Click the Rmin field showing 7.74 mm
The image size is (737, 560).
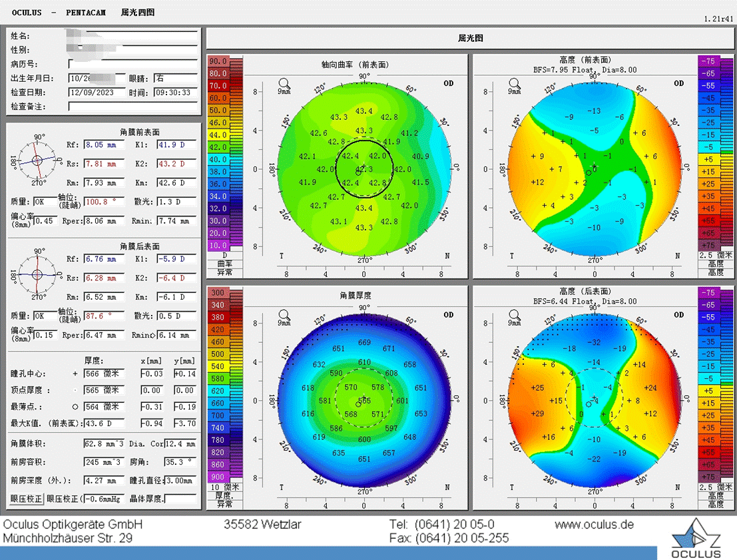click(176, 220)
